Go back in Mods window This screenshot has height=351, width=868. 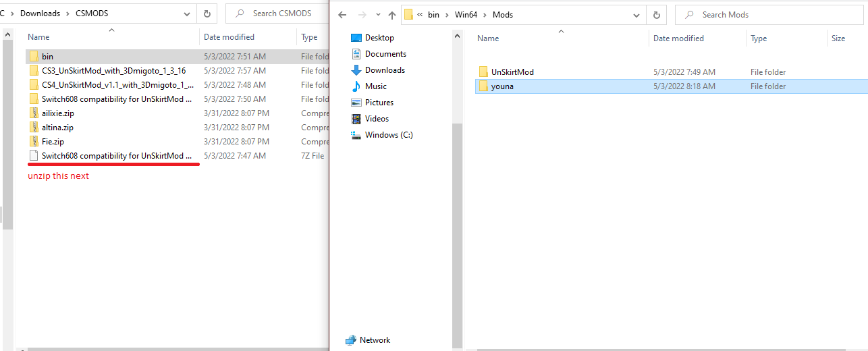tap(342, 15)
